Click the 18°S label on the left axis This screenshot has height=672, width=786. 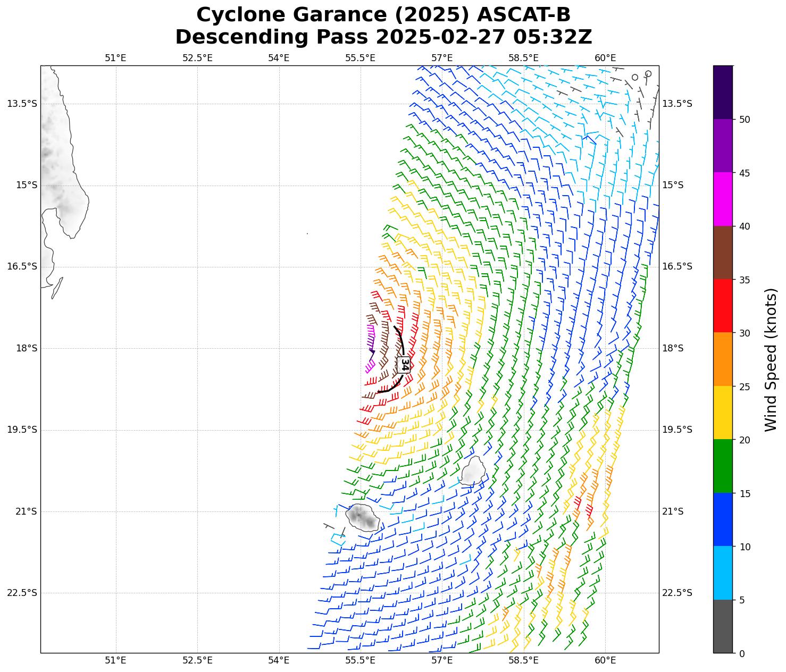27,348
